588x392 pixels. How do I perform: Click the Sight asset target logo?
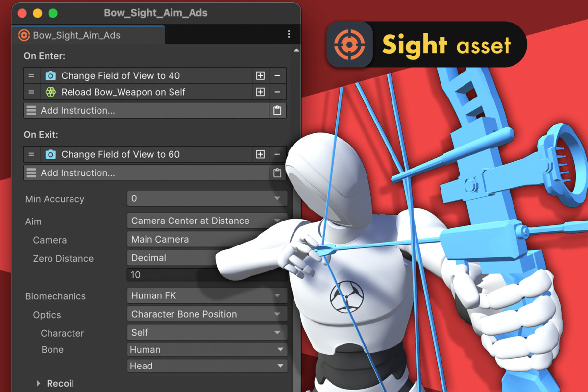point(350,45)
